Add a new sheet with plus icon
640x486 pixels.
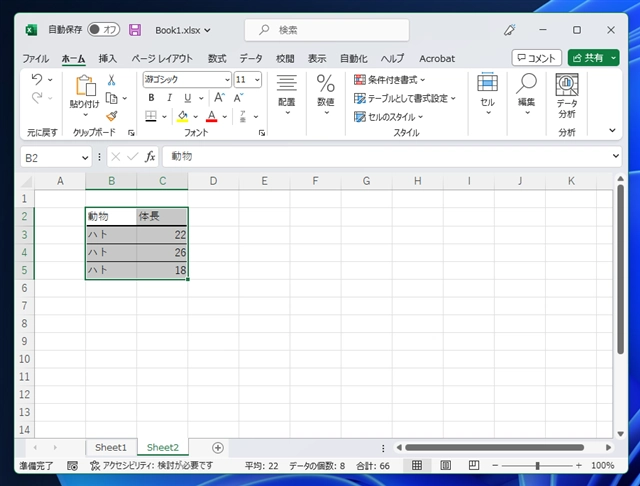click(218, 447)
